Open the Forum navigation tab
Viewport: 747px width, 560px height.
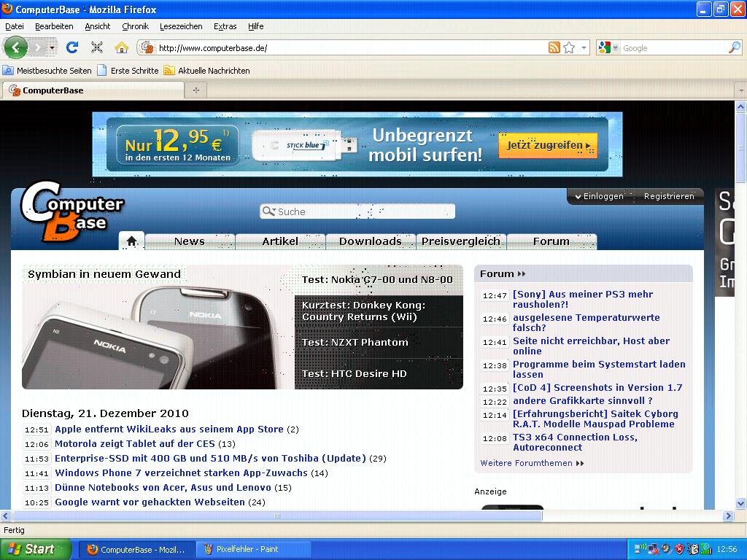551,241
